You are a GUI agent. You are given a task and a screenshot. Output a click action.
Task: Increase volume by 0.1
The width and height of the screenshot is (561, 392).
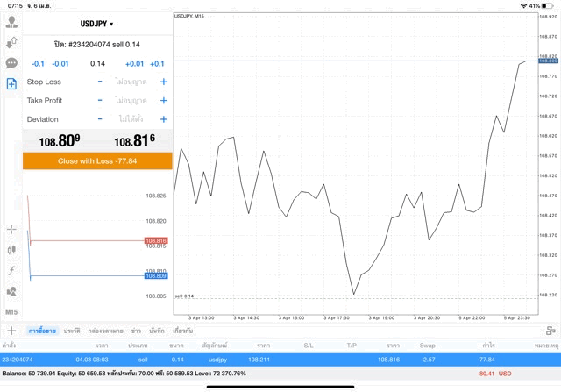[157, 64]
